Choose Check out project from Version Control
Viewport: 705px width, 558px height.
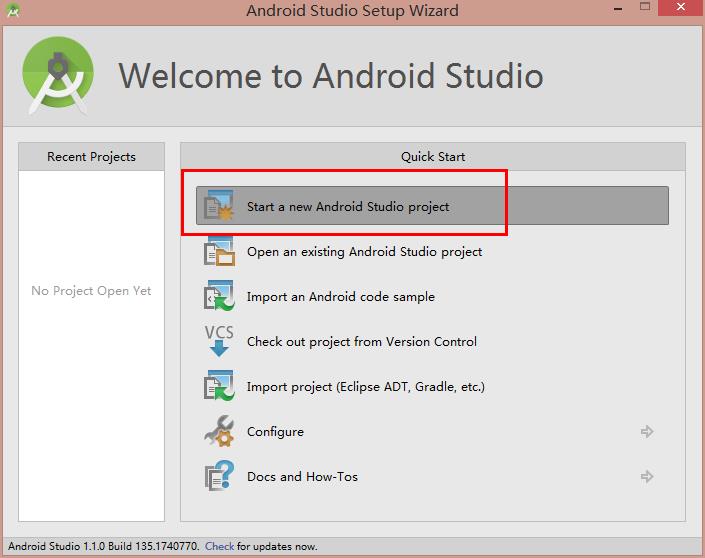(x=362, y=342)
